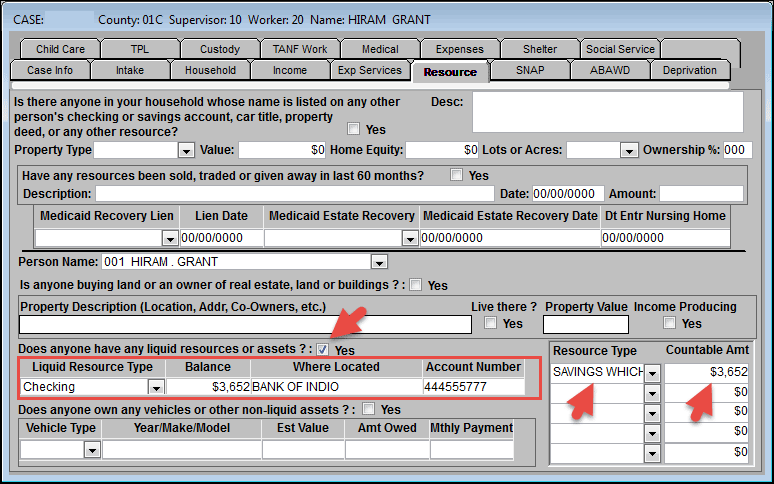Check Yes for vehicles or non-liquid assets
The image size is (774, 484).
368,409
